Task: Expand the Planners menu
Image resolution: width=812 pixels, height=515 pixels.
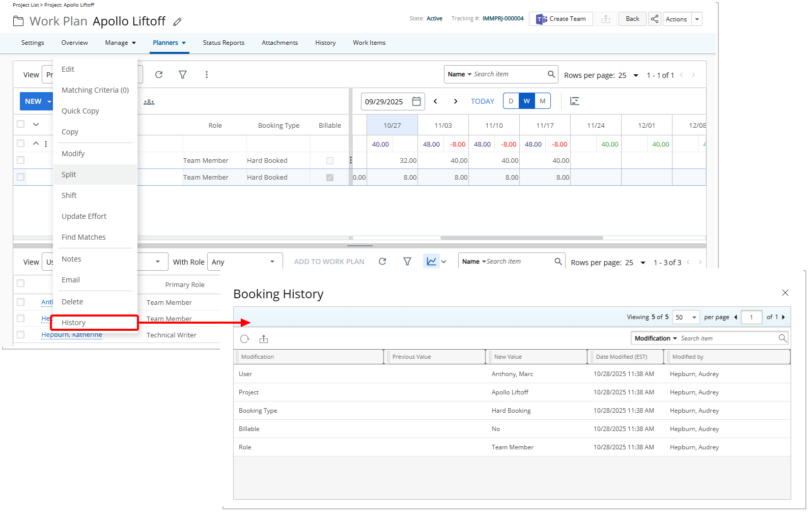Action: click(x=170, y=43)
